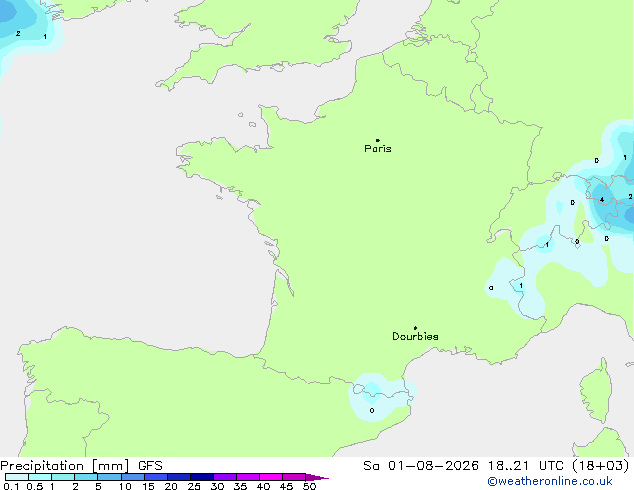Click the Paris city marker dot
Screen dimensions: 634x490
[x=378, y=140]
